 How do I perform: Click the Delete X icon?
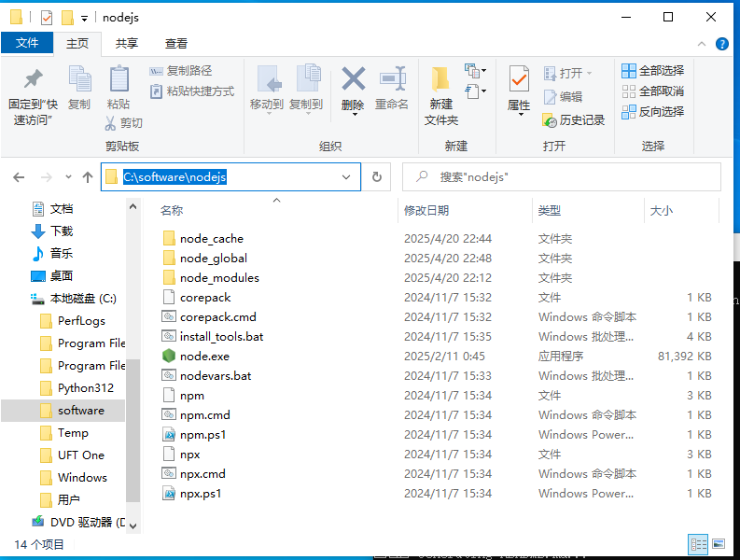pyautogui.click(x=353, y=78)
